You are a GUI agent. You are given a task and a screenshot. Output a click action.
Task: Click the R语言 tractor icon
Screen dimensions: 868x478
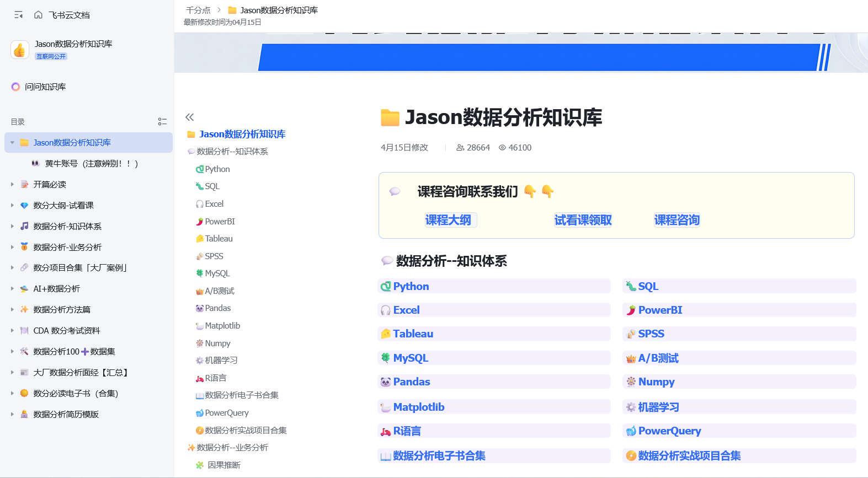point(385,431)
